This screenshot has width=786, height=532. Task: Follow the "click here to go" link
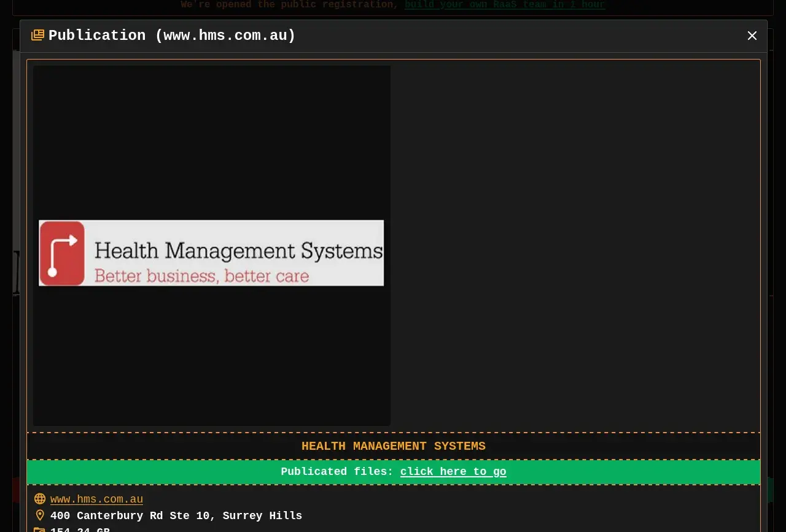(453, 471)
